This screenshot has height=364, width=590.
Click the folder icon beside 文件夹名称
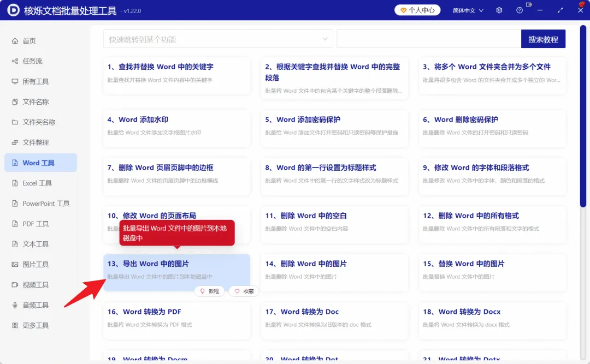(15, 122)
